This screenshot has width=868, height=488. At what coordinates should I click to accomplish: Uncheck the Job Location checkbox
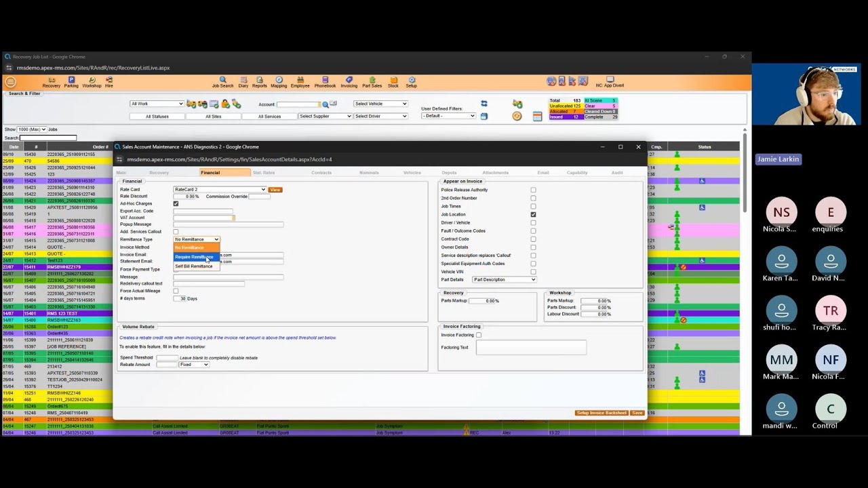coord(533,214)
